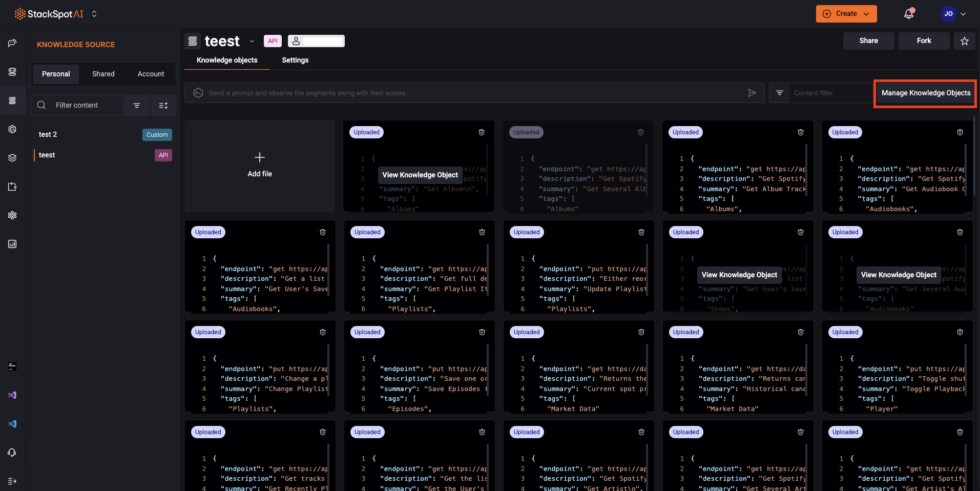
Task: Click the send prompt arrow icon
Action: point(752,93)
